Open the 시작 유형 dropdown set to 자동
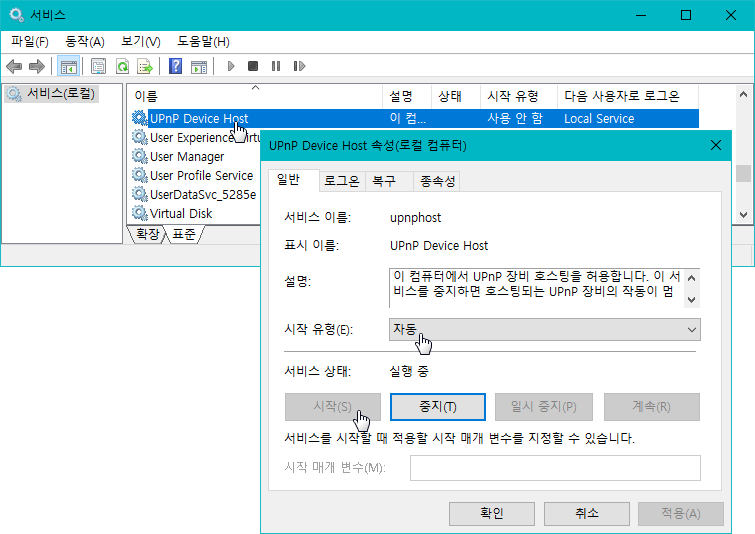 click(x=545, y=329)
